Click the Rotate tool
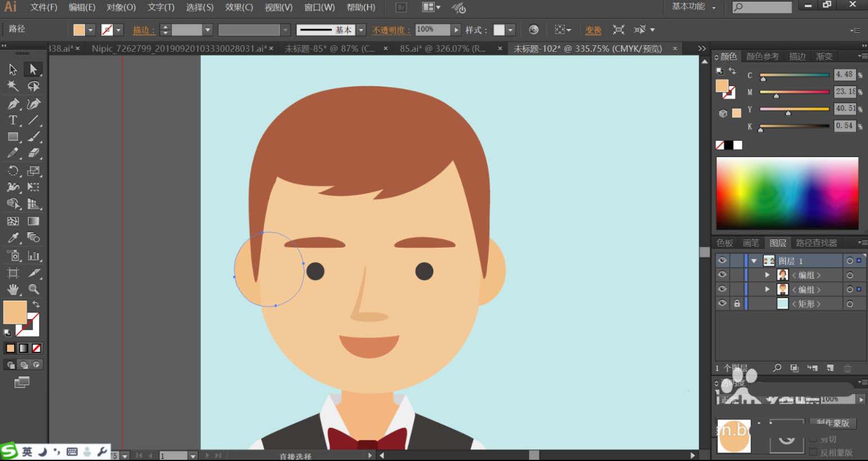Image resolution: width=868 pixels, height=461 pixels. pyautogui.click(x=12, y=171)
